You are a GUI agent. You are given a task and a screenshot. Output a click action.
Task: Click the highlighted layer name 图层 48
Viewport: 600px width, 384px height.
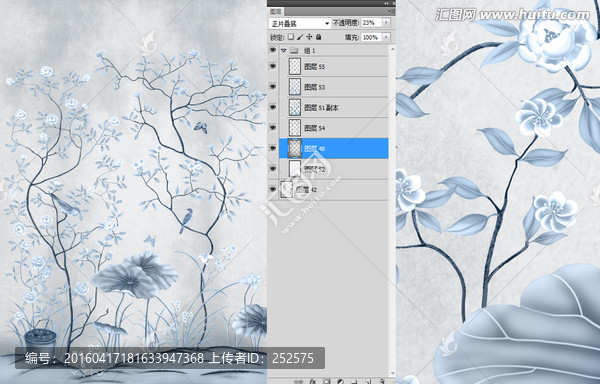[x=315, y=148]
